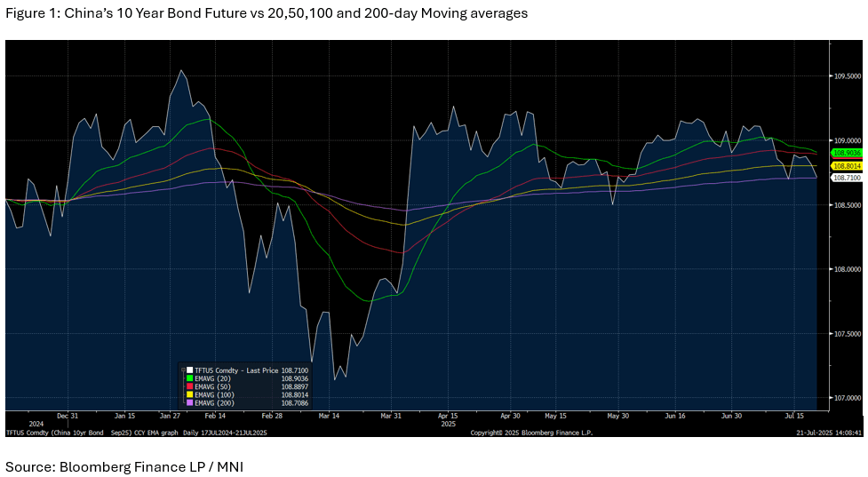Click the Dec 31 date axis marker
The width and height of the screenshot is (868, 477).
(x=68, y=416)
